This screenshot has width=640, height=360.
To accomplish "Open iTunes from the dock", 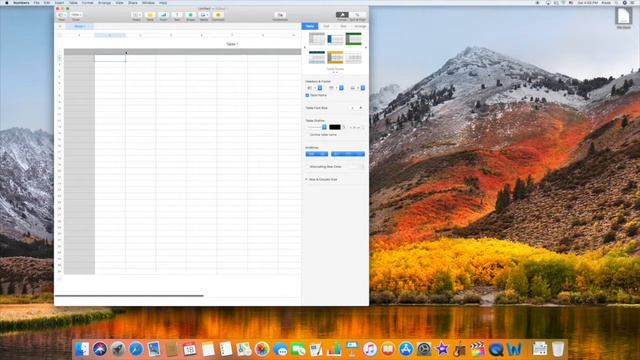I will [x=370, y=349].
